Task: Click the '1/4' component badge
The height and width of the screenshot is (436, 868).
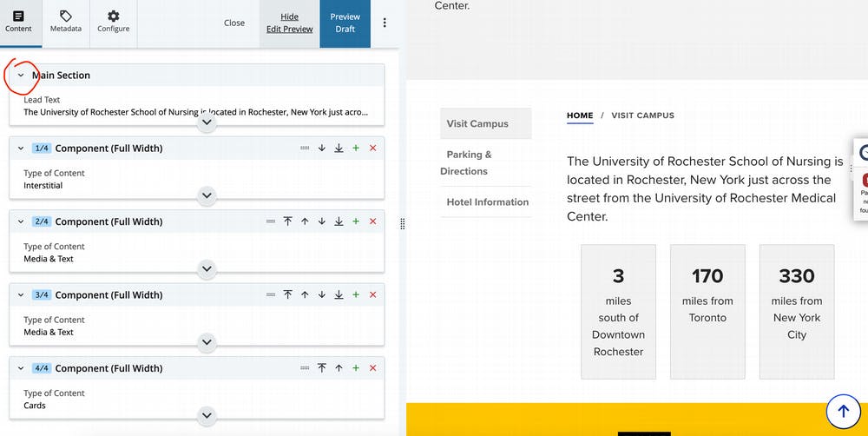Action: click(x=42, y=148)
